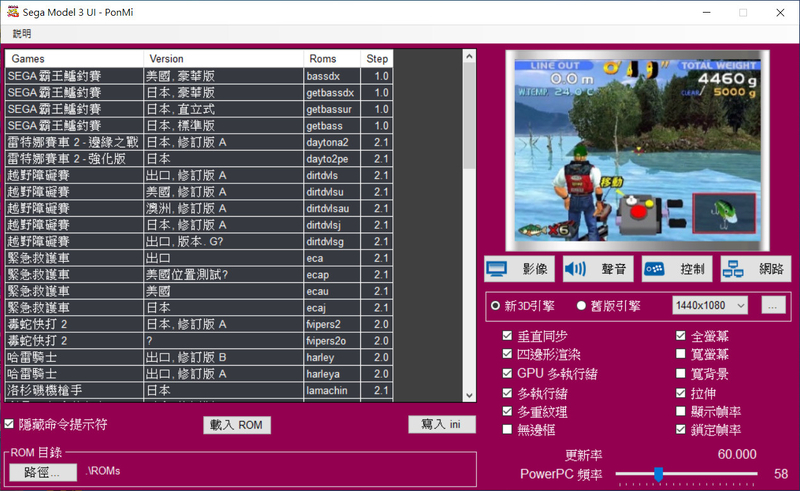Click the 路徑... button
Image resolution: width=800 pixels, height=491 pixels.
pos(43,472)
